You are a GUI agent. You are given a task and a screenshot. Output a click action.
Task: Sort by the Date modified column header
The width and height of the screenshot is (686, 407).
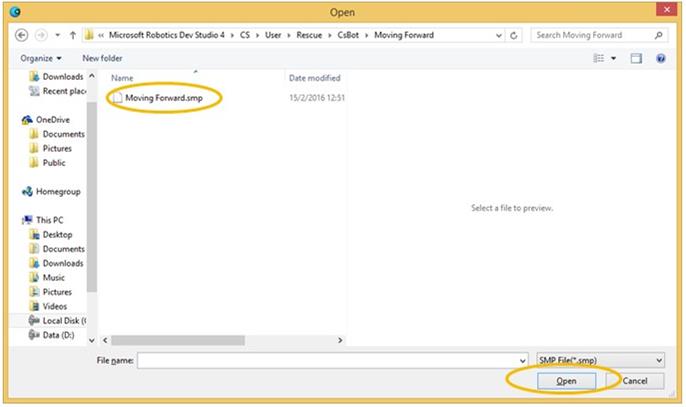(314, 78)
